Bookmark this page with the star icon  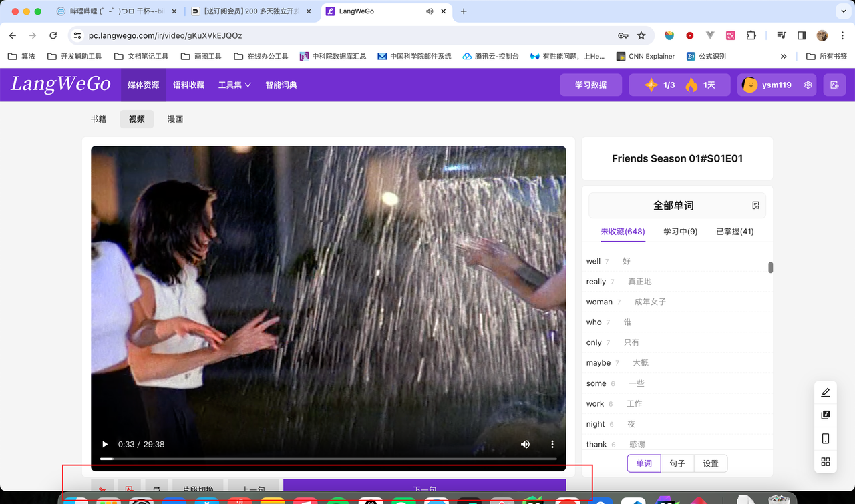point(641,35)
